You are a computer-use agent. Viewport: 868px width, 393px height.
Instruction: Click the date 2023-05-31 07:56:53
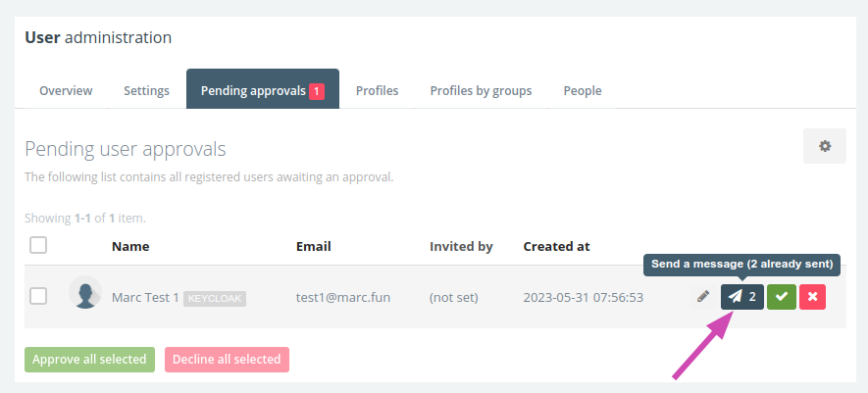(584, 298)
